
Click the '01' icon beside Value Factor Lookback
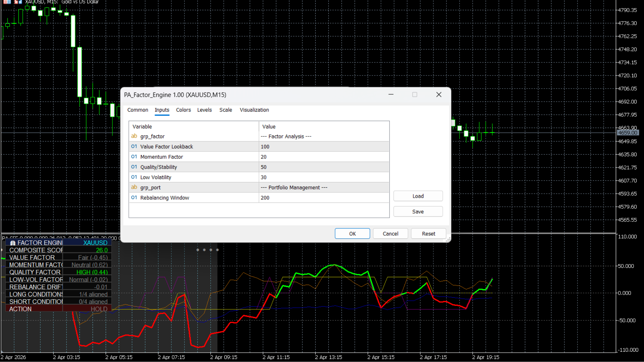point(134,146)
